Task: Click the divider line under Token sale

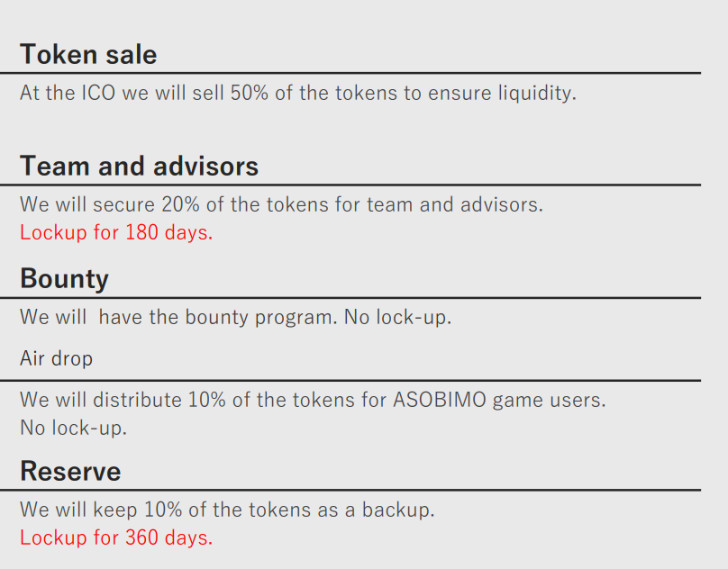Action: pos(360,73)
